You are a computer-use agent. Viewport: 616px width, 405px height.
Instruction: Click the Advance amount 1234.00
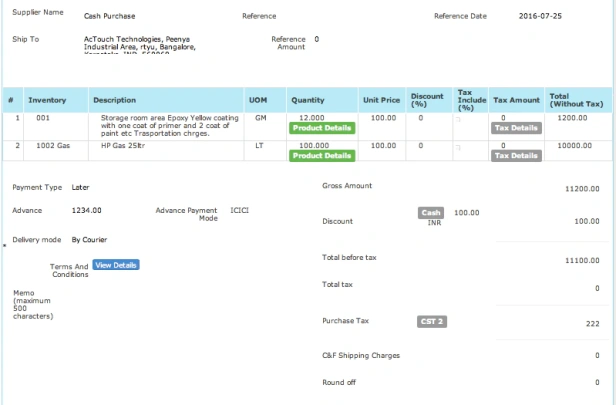click(x=86, y=211)
